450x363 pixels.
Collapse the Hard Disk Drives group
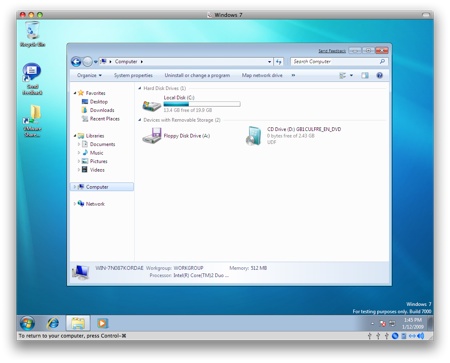tap(140, 88)
